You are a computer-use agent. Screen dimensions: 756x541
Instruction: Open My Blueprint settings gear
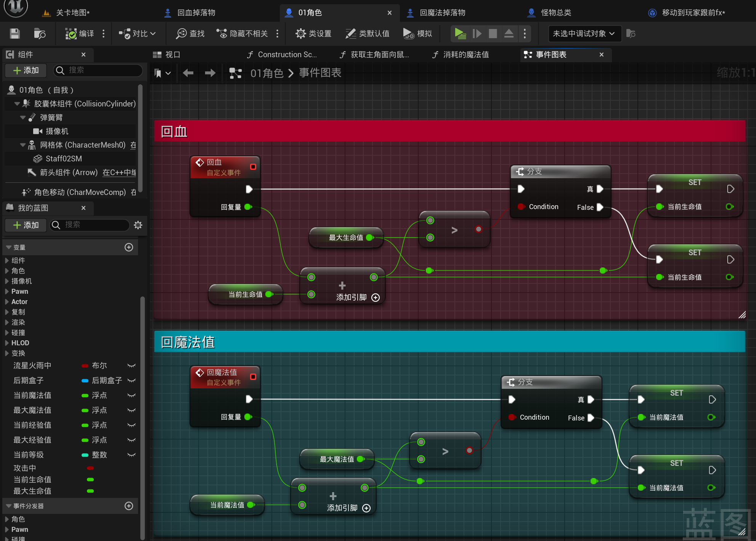[138, 225]
